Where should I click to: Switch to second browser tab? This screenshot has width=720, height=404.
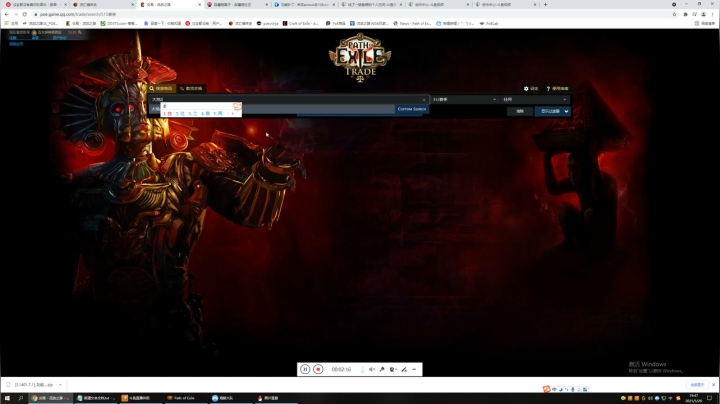point(103,5)
